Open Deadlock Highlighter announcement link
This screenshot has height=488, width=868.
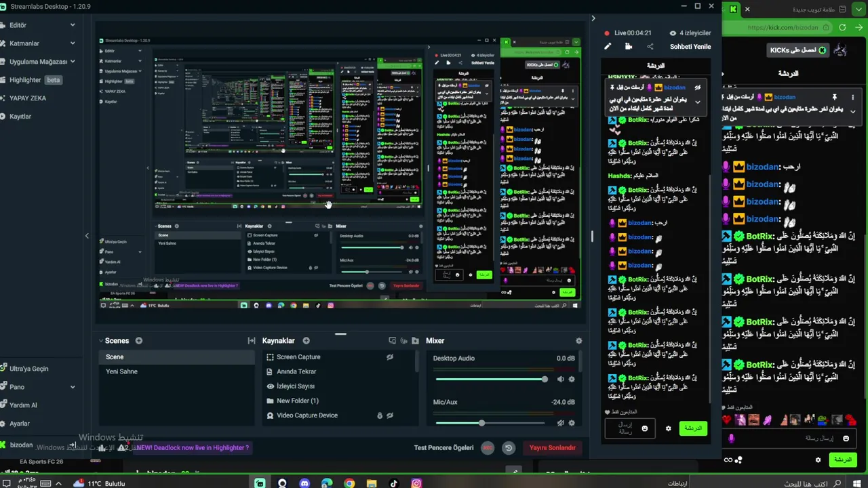[x=193, y=448]
